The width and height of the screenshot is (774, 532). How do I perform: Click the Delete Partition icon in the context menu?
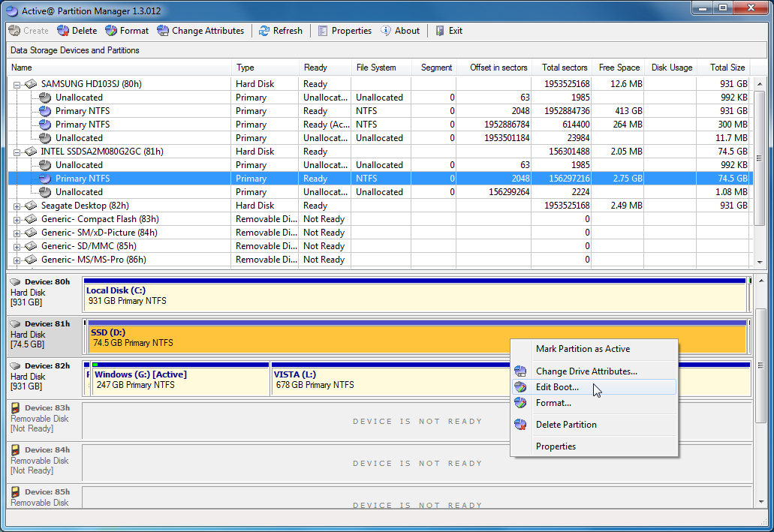tap(521, 425)
